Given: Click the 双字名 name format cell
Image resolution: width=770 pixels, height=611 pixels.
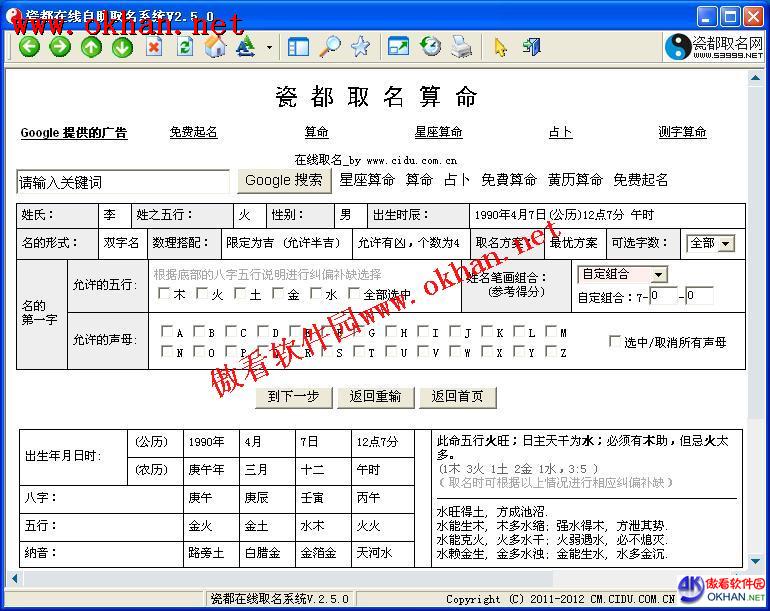Looking at the screenshot, I should (123, 244).
